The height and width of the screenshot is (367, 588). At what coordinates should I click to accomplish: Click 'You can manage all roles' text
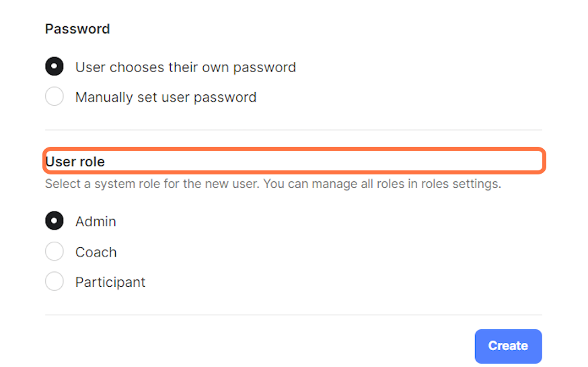330,184
